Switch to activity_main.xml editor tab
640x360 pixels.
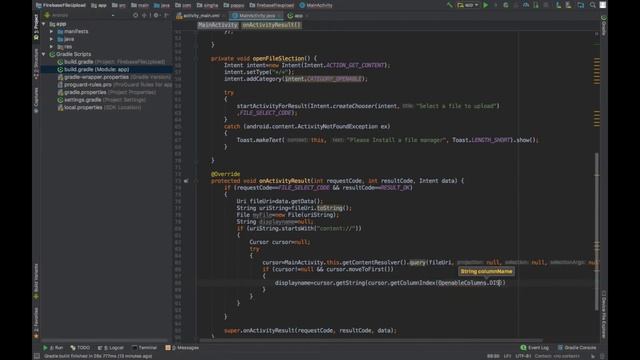[x=201, y=16]
